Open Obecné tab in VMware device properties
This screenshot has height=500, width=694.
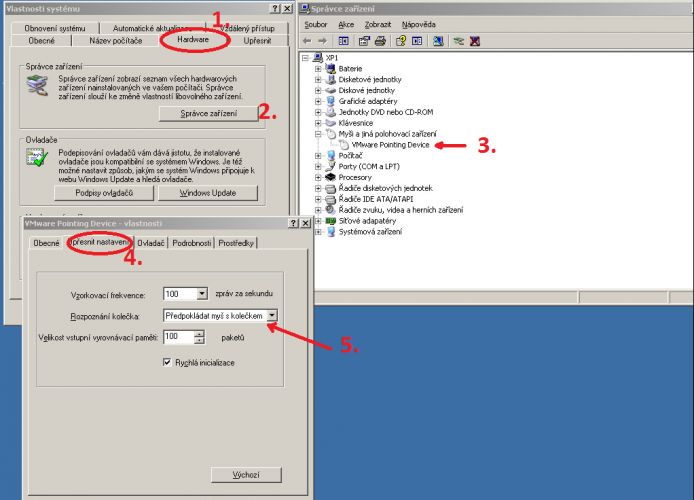tap(46, 243)
